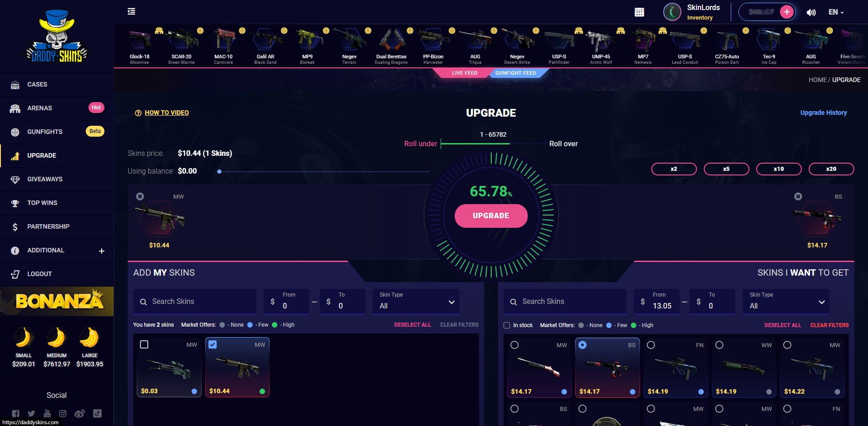Click the Skins I Want search magnifier
The image size is (868, 426).
point(514,302)
